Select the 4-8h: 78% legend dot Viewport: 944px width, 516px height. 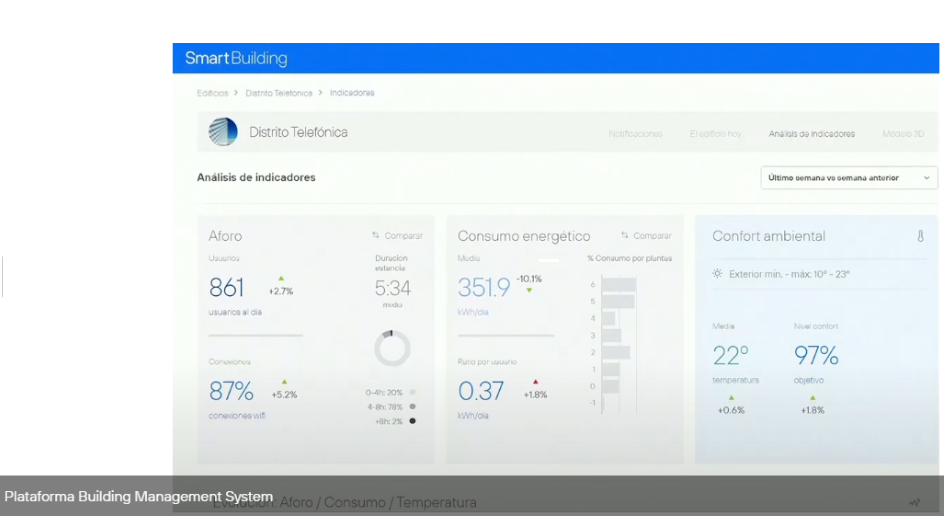point(412,406)
